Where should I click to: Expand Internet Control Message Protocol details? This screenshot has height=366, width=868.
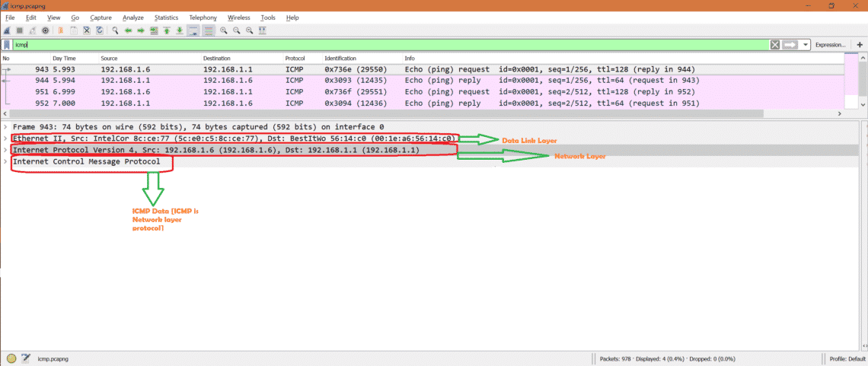5,162
